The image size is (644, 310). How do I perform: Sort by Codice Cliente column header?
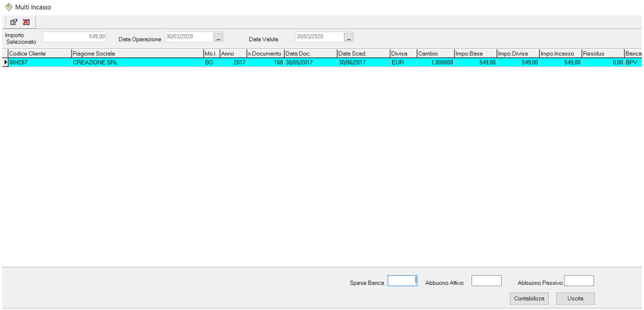click(39, 53)
